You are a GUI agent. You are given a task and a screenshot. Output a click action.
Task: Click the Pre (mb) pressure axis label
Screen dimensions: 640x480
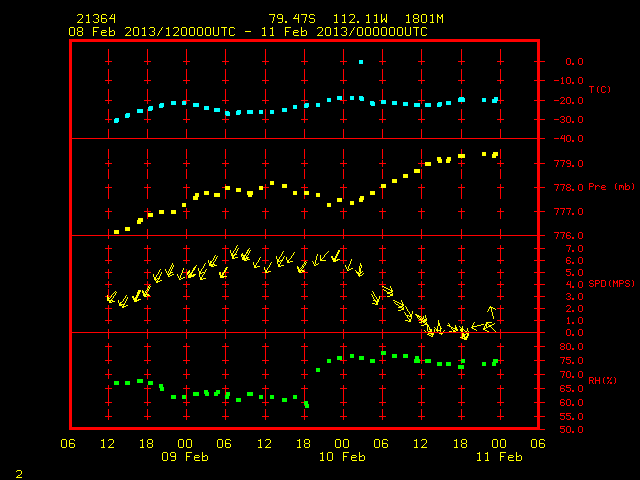coord(611,187)
